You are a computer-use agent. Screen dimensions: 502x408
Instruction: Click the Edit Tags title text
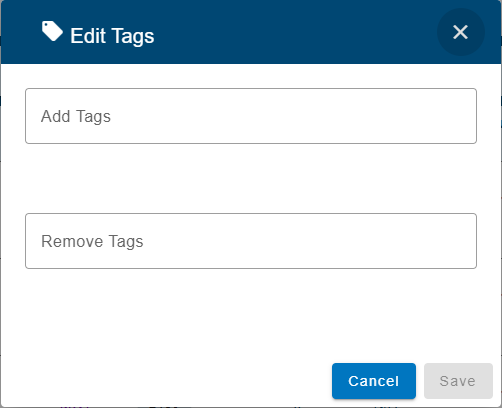pos(112,36)
